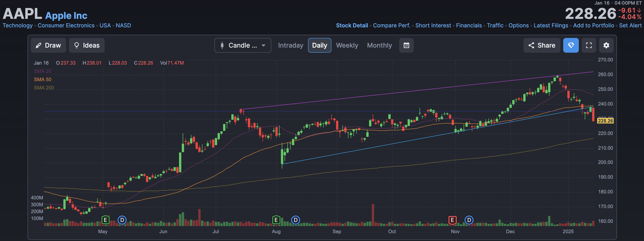
Task: Switch to the Monthly timeframe tab
Action: (x=379, y=45)
